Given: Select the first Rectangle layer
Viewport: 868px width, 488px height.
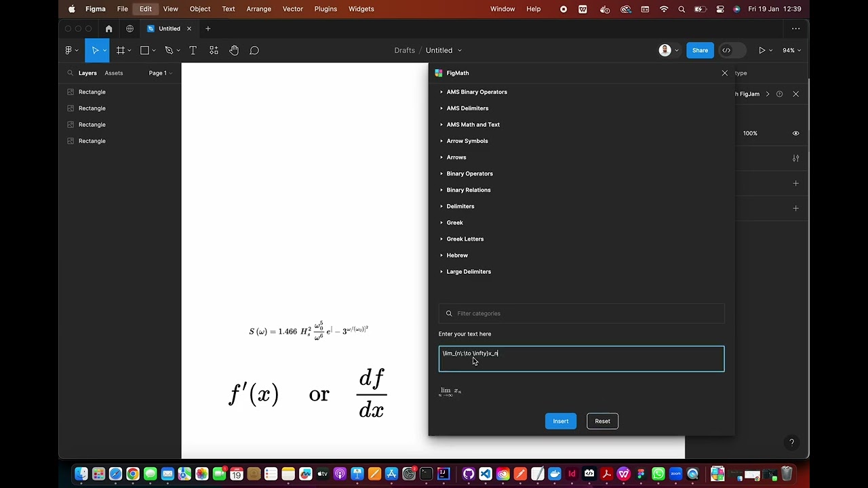Looking at the screenshot, I should (92, 92).
